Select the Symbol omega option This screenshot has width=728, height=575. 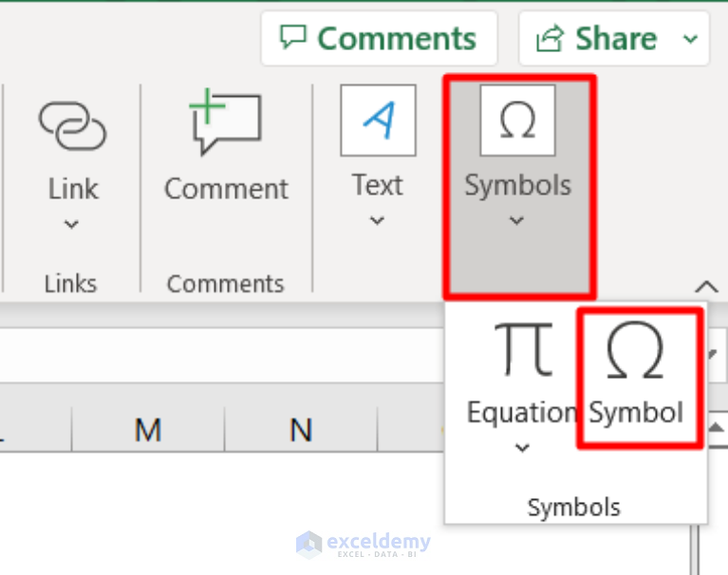(640, 378)
